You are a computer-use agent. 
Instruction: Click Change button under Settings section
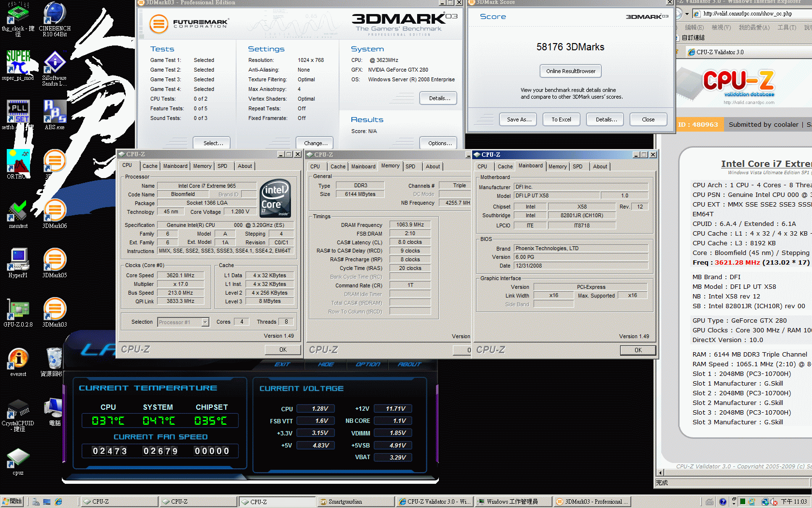[316, 143]
